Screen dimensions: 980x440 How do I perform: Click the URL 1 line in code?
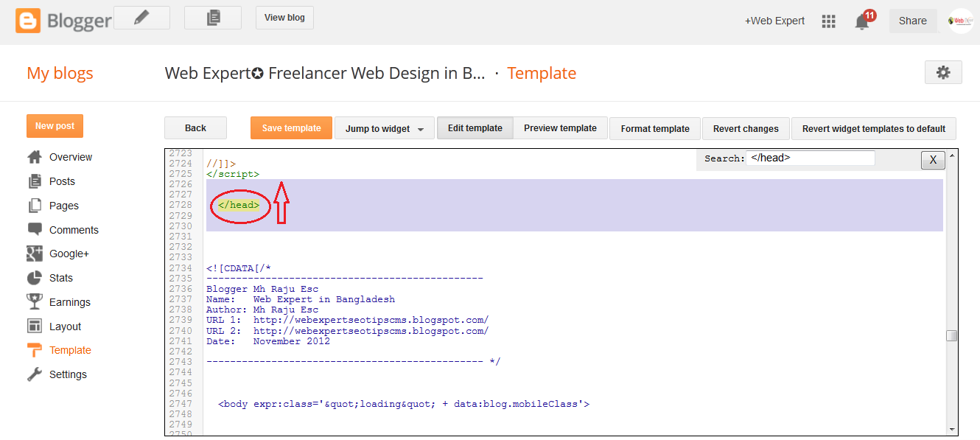tap(347, 320)
